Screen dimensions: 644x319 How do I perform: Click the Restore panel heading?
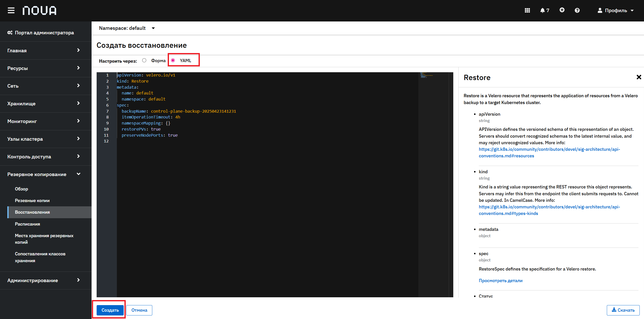[477, 78]
